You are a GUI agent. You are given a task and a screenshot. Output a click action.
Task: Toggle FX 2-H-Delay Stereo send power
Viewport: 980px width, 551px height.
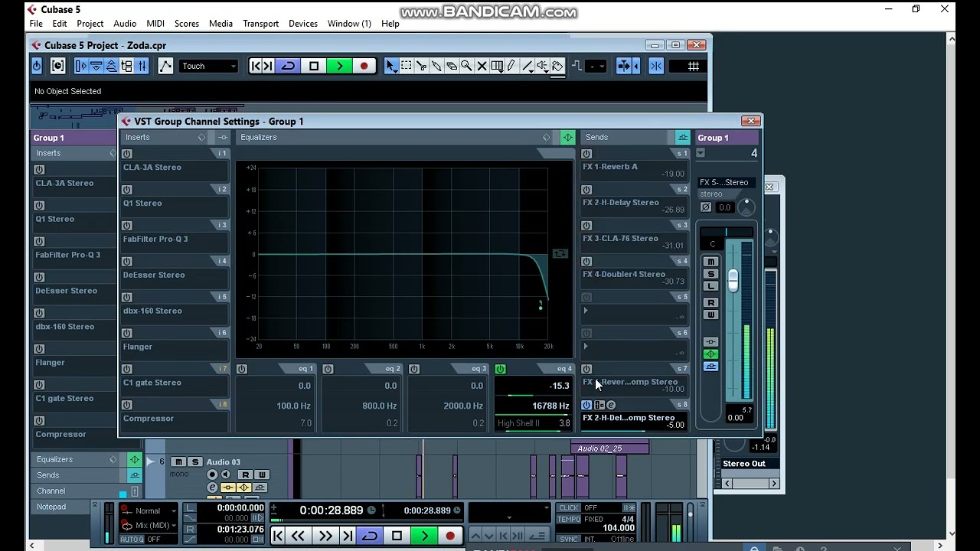pyautogui.click(x=586, y=190)
